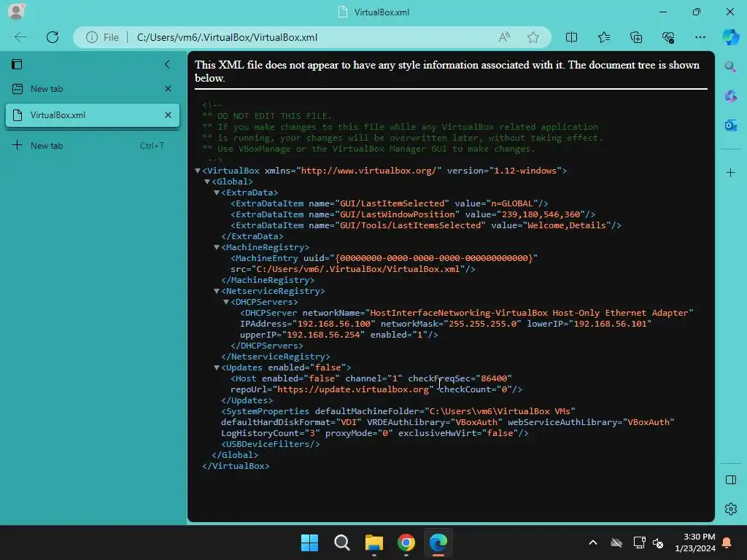Open the Edge profile avatar
The image size is (747, 560).
16,12
